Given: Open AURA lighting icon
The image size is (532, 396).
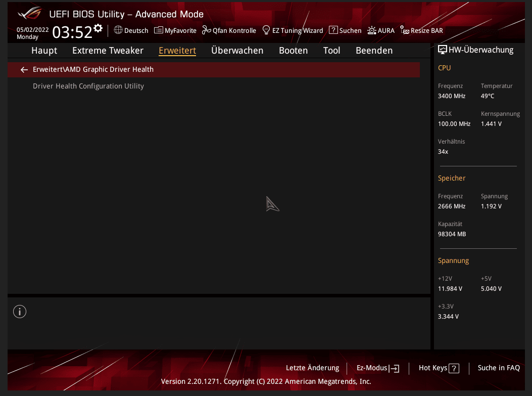Looking at the screenshot, I should [x=372, y=30].
